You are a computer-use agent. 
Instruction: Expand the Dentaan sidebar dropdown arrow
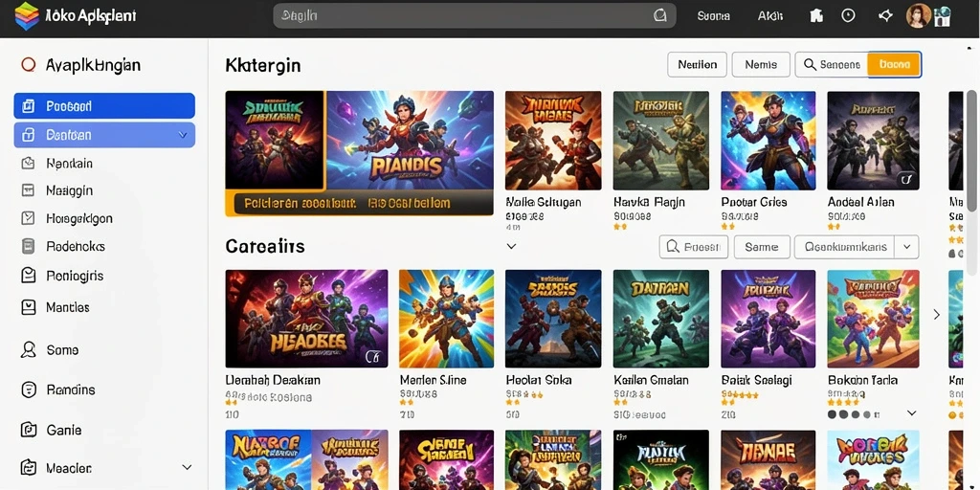click(x=183, y=135)
